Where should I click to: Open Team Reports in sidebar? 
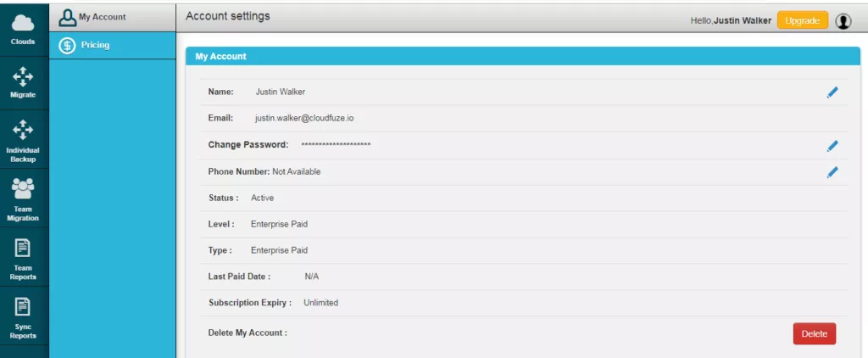tap(23, 257)
